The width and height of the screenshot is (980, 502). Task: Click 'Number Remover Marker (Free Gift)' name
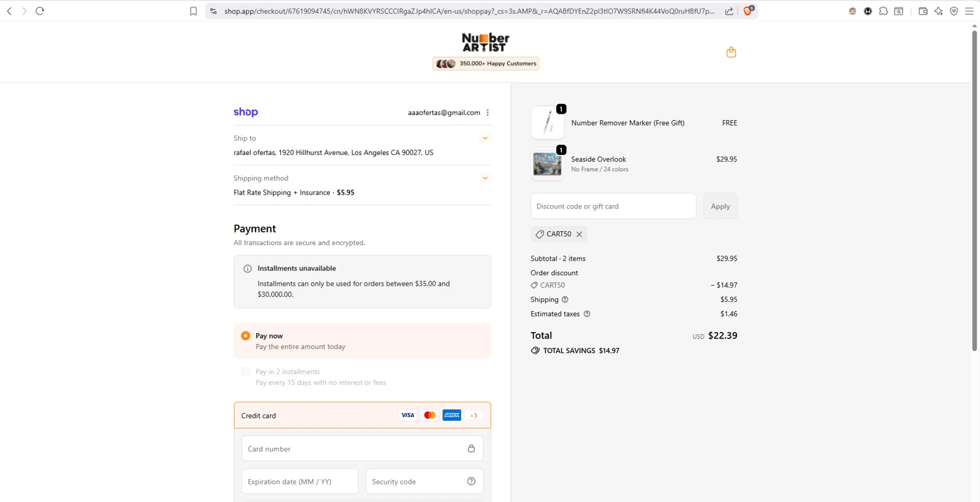(628, 122)
